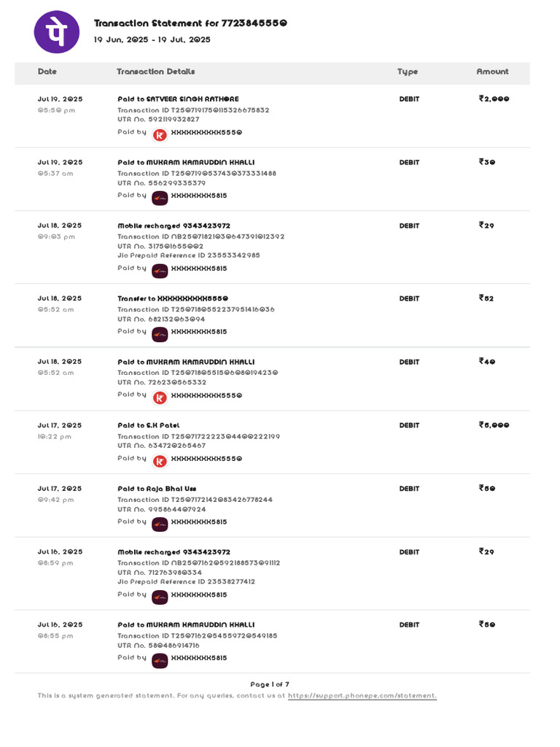Select Paid to SATVEER SINGH RATHORE entry
This screenshot has width=560, height=747.
click(178, 99)
